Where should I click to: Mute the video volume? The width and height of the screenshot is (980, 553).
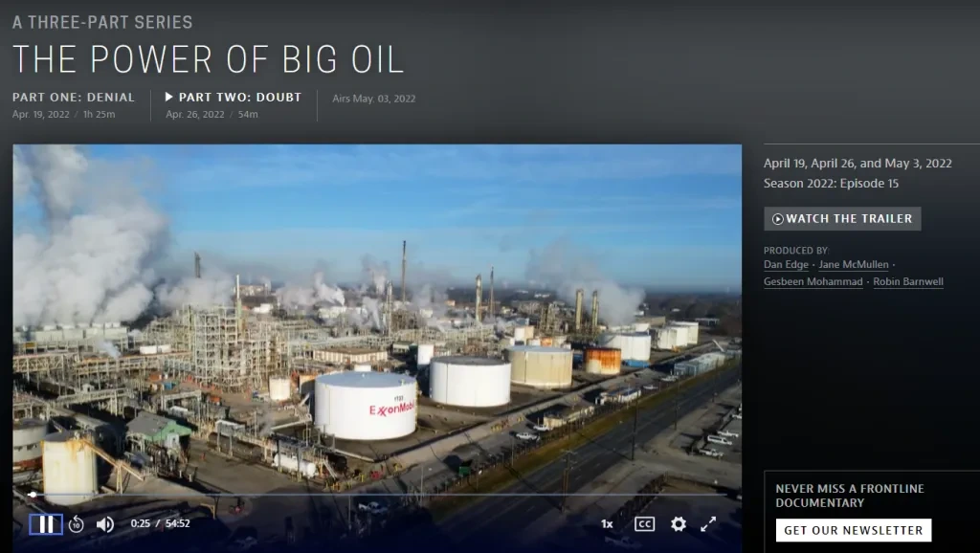pos(105,524)
